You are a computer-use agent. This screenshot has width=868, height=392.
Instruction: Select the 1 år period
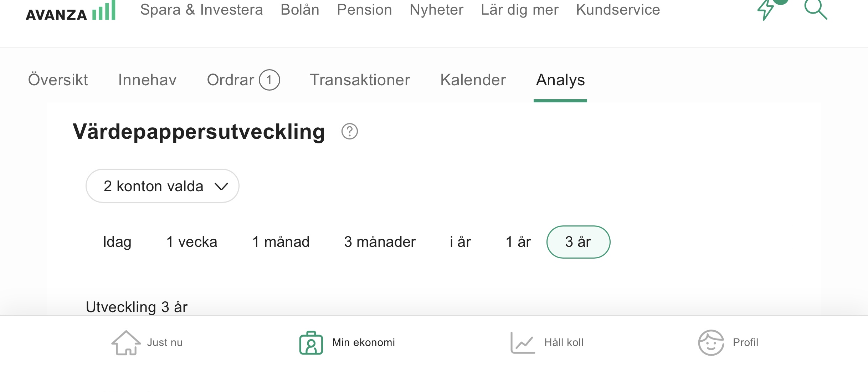518,242
